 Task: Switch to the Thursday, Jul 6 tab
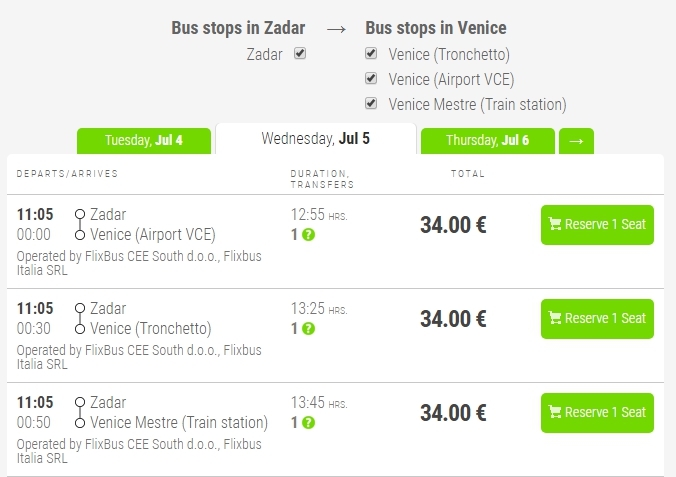click(x=487, y=140)
